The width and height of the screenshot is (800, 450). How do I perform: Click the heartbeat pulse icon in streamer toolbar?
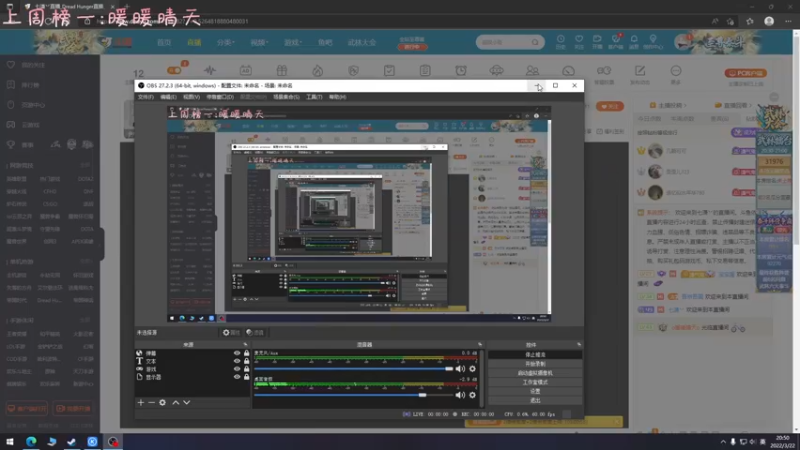210,70
